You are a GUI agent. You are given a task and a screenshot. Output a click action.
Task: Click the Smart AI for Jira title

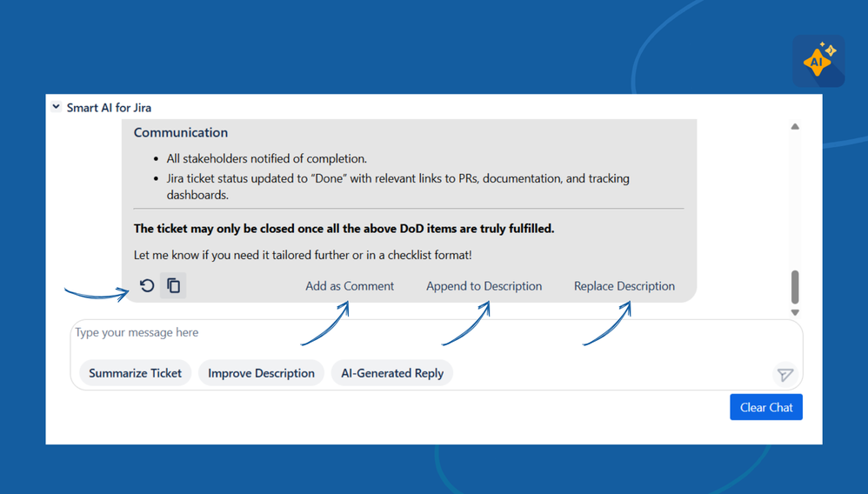coord(109,108)
